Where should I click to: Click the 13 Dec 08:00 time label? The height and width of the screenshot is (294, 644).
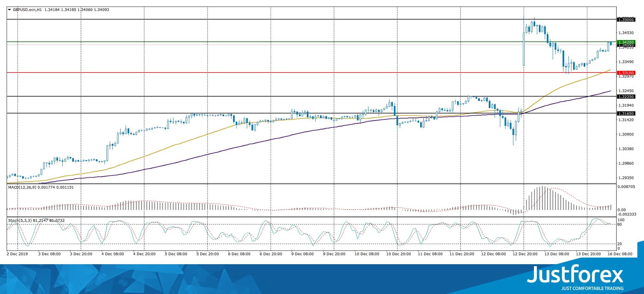tap(556, 254)
